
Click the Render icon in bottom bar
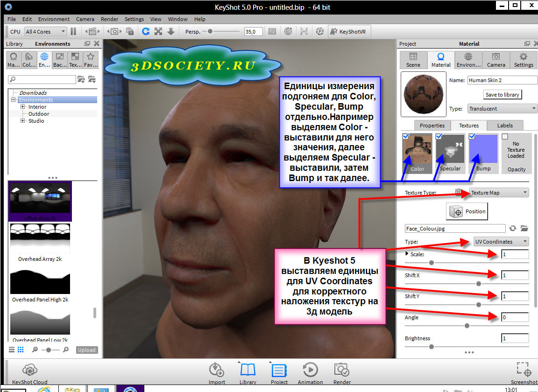pos(342,373)
